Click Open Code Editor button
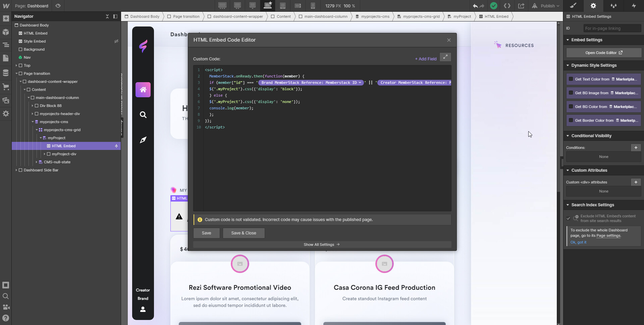 tap(604, 53)
